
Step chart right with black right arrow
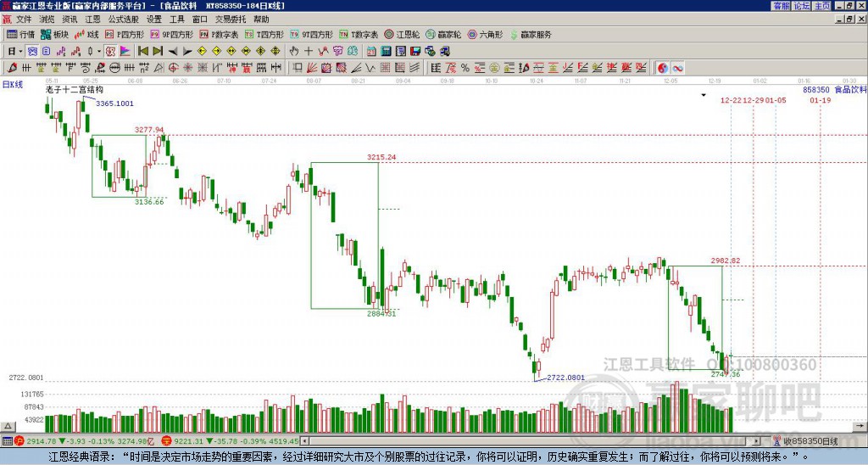187,52
